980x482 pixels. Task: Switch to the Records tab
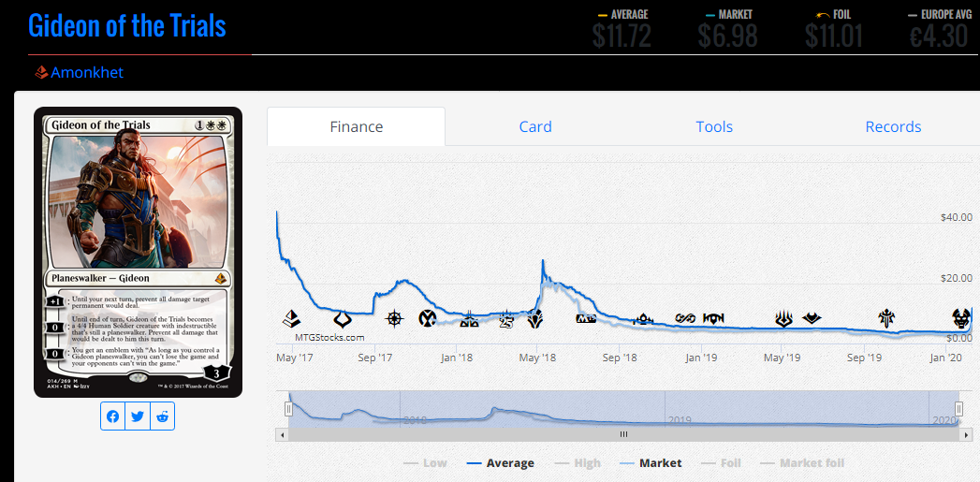[x=893, y=127]
